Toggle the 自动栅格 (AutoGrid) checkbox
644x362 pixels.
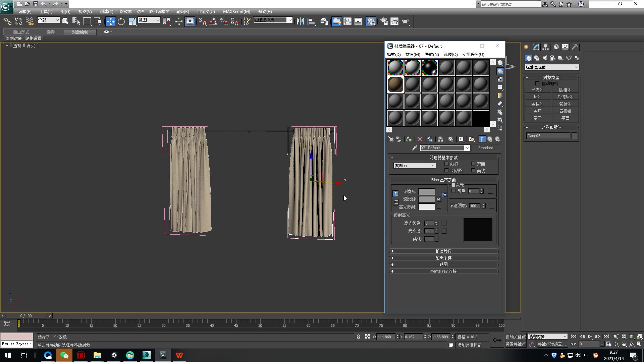click(x=537, y=83)
